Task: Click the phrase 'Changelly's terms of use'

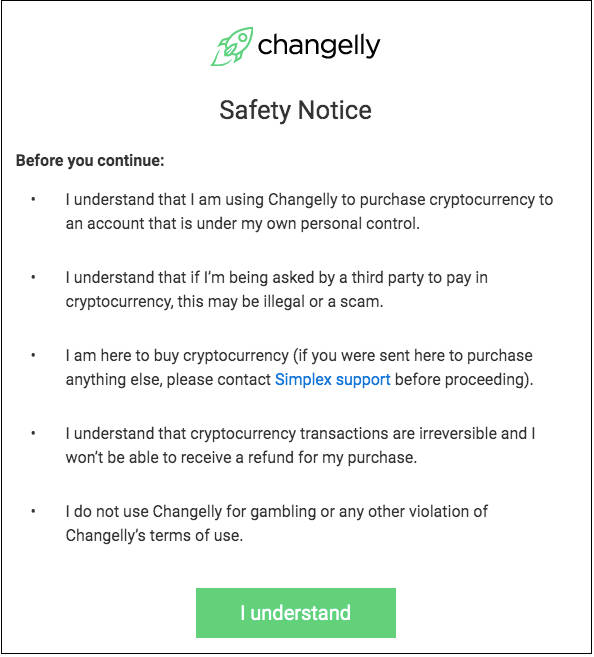Action: [155, 535]
